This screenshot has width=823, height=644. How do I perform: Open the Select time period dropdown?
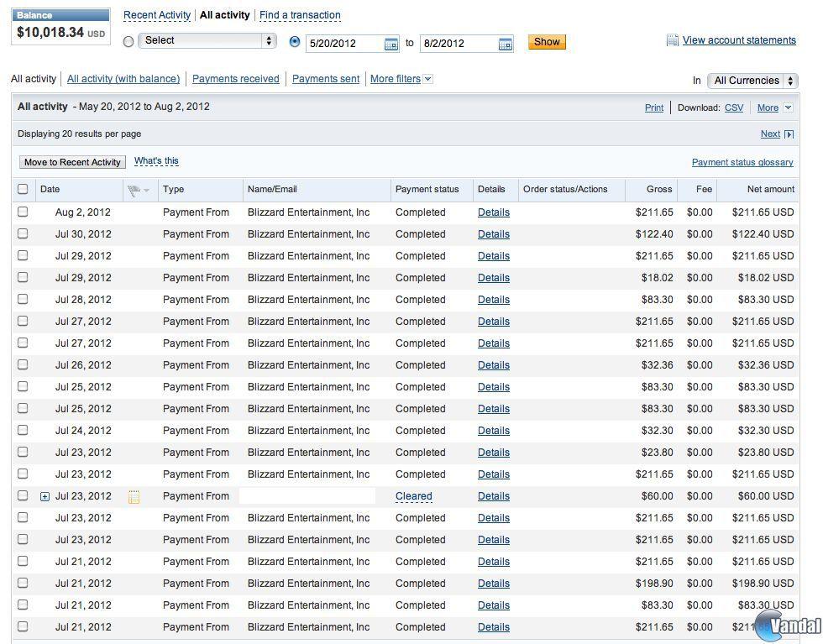(x=207, y=40)
